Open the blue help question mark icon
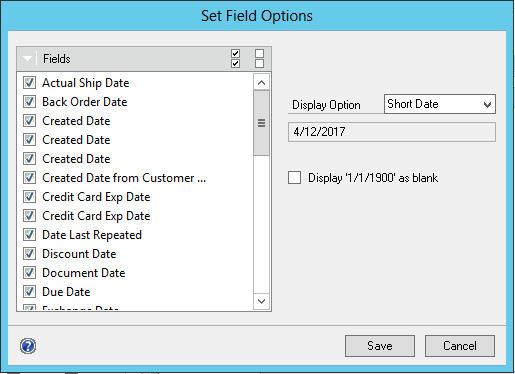The image size is (515, 374). pos(28,346)
